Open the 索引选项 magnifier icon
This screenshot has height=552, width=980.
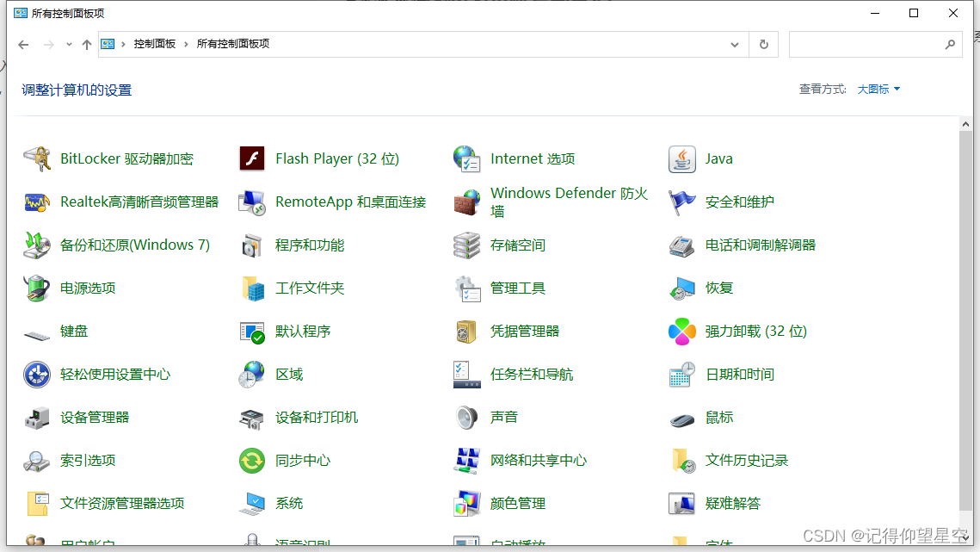[37, 462]
